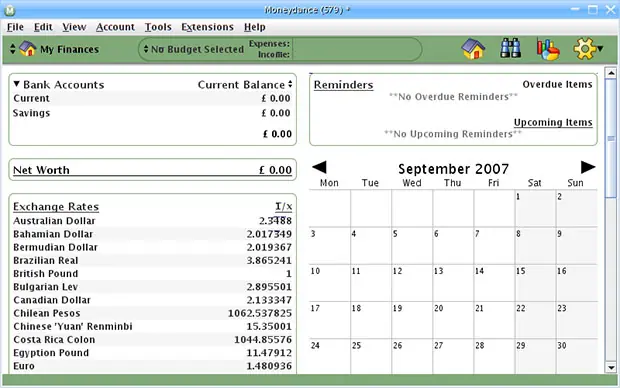Select September 7 on the calendar
Image resolution: width=620 pixels, height=388 pixels.
(x=494, y=246)
